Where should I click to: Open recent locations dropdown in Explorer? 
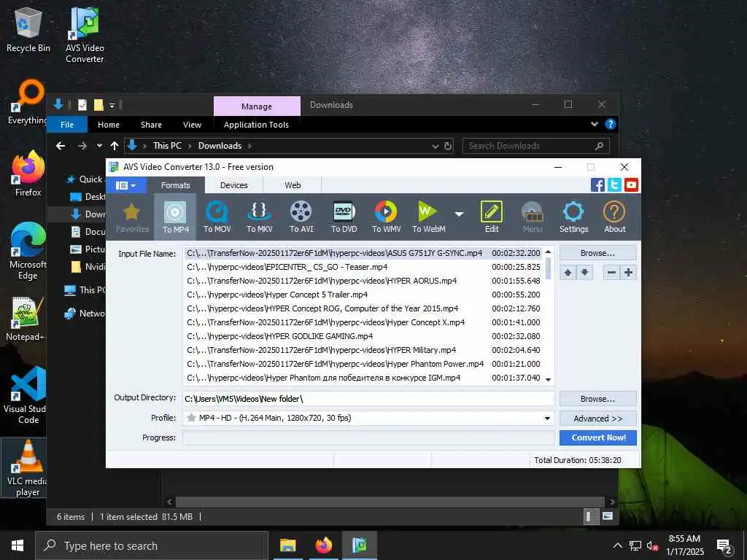point(99,146)
